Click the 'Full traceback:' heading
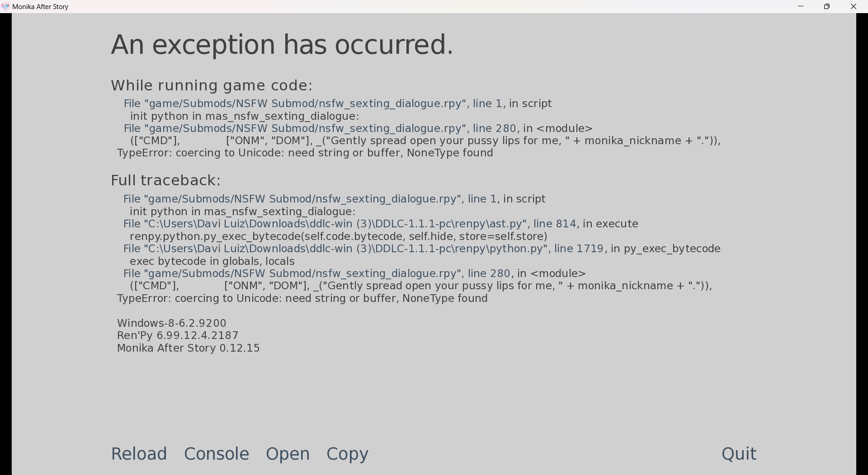Image resolution: width=868 pixels, height=475 pixels. tap(165, 180)
